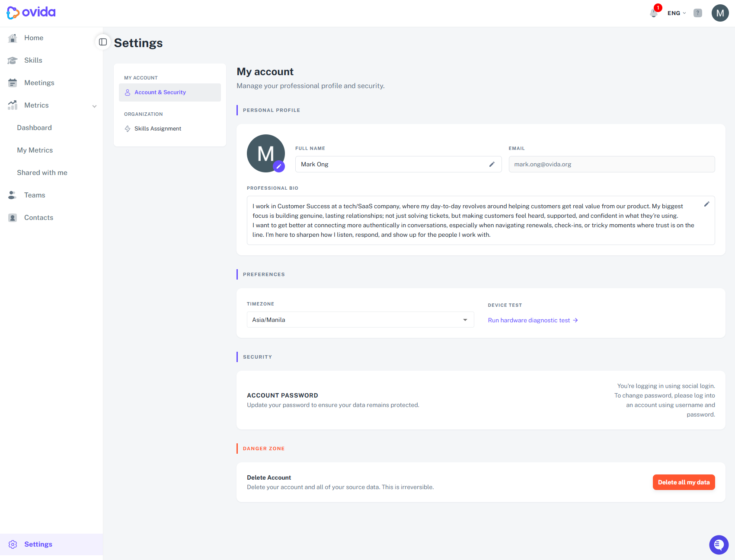Click the Account & Security person icon
Screen dimensions: 735x560
[128, 92]
